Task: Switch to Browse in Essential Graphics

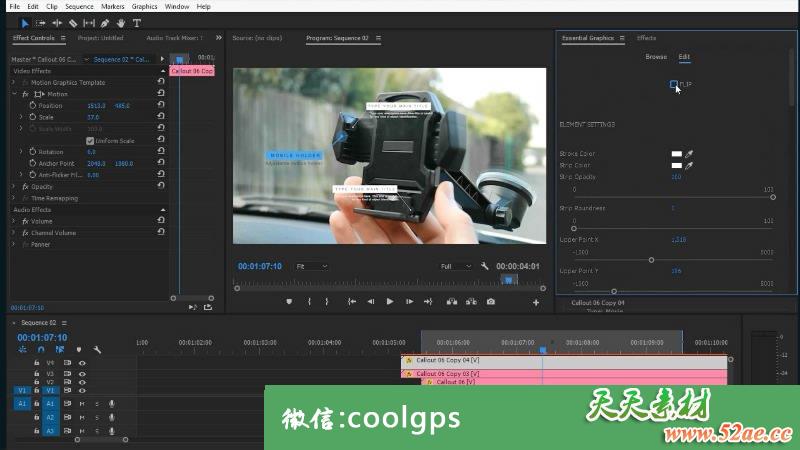Action: [x=656, y=57]
